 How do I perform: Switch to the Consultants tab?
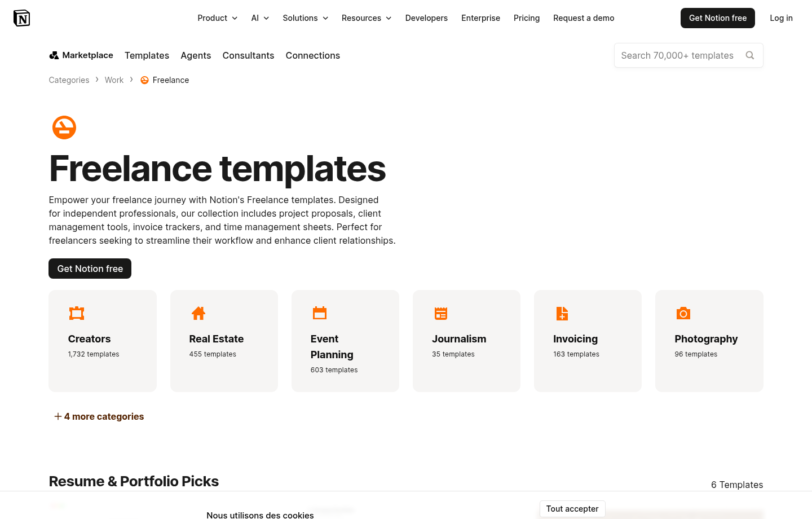[x=248, y=55]
